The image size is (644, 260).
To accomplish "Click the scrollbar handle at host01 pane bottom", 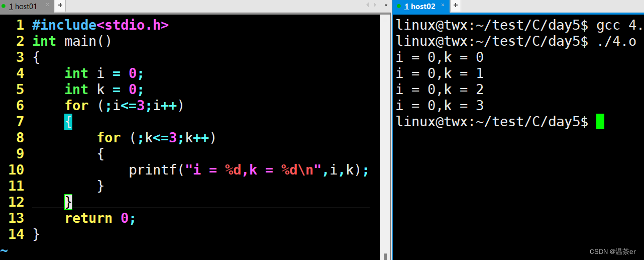I will pyautogui.click(x=385, y=256).
